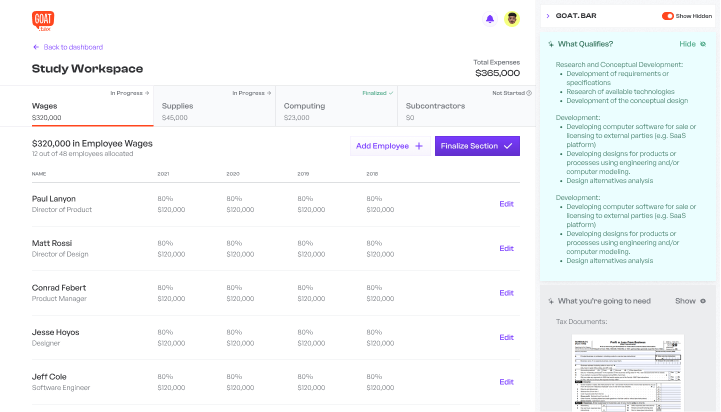The width and height of the screenshot is (721, 412).
Task: Click the eye icon next to Show
Action: click(703, 301)
